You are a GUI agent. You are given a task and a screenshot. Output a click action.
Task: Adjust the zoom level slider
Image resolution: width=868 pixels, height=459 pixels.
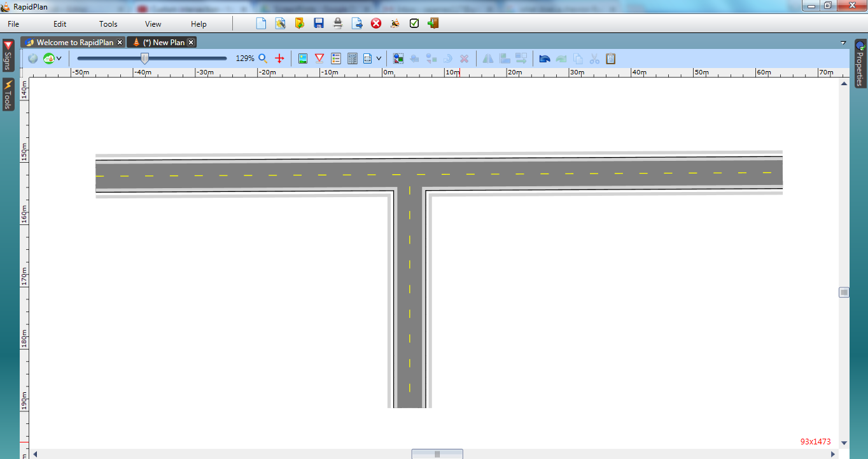point(145,58)
